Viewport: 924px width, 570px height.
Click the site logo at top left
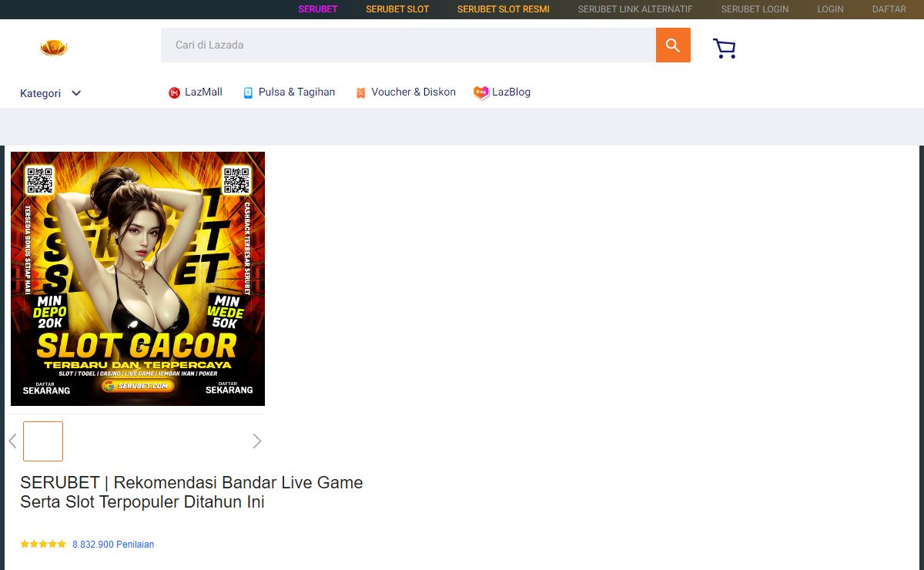pos(54,49)
